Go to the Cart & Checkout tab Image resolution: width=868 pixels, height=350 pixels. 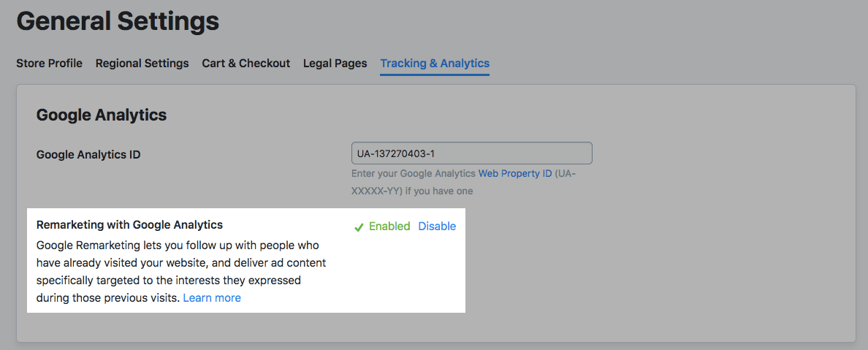(245, 64)
